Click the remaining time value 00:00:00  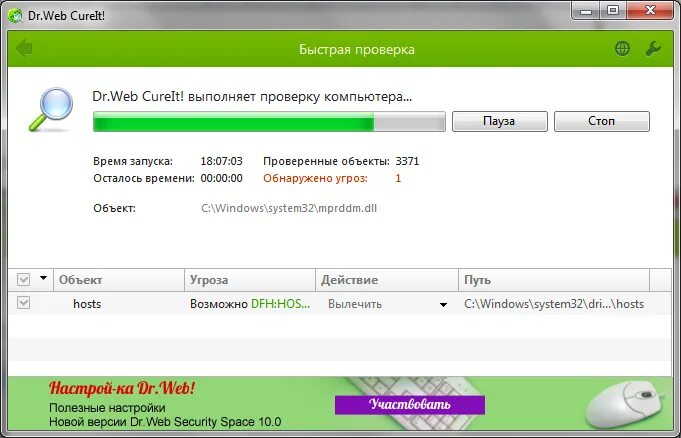click(x=221, y=178)
